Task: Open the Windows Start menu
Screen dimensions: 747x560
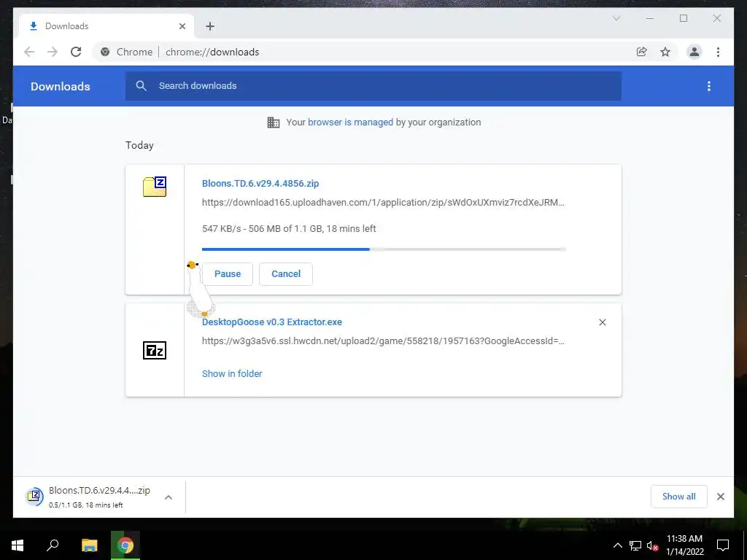Action: pos(18,545)
